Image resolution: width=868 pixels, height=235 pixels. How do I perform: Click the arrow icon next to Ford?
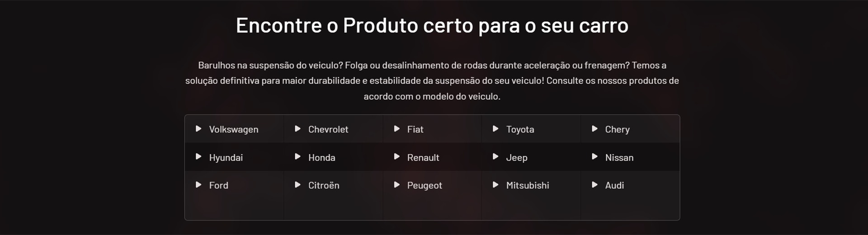(198, 185)
